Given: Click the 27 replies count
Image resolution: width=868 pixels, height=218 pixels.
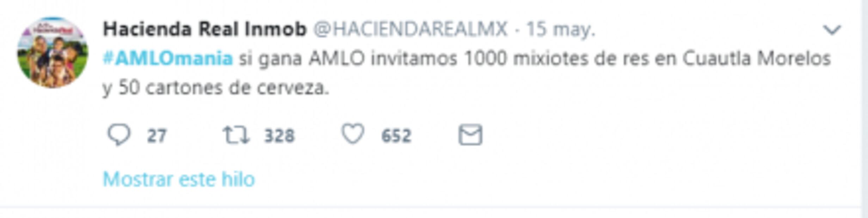Looking at the screenshot, I should (157, 136).
